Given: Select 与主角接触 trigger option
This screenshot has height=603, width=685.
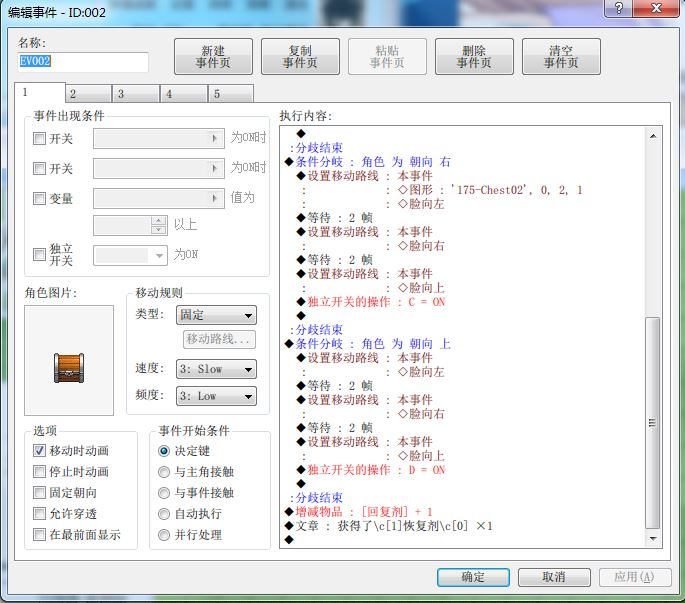Looking at the screenshot, I should 164,472.
